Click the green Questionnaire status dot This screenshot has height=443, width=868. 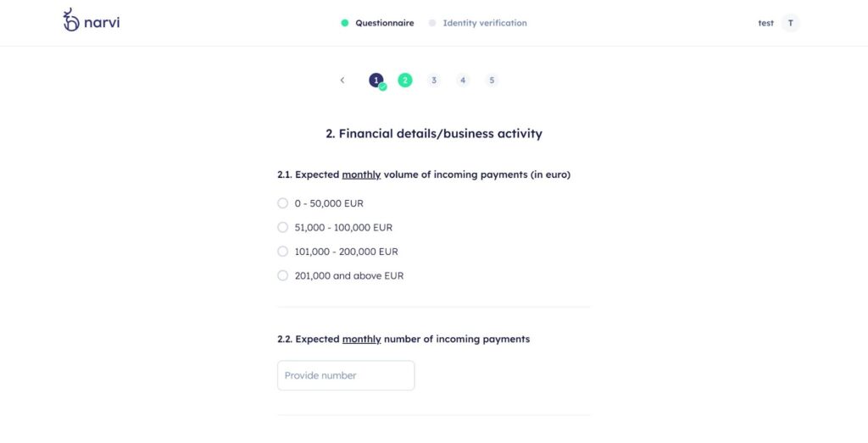[345, 23]
